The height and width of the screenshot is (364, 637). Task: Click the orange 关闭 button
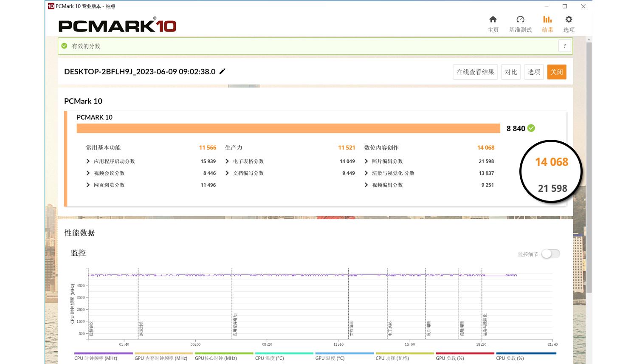(x=557, y=72)
